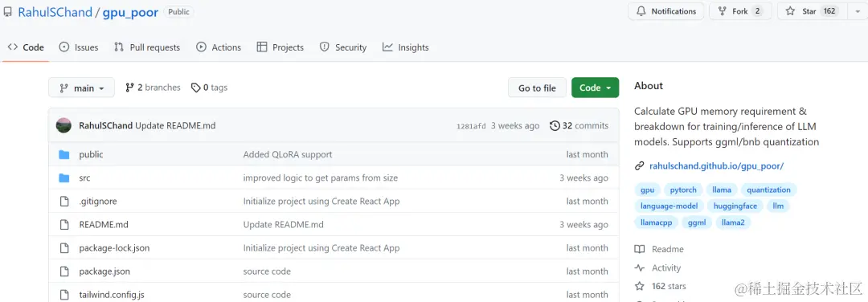Screen dimensions: 868x302
Task: Open the rahulschand.github.io/gpu_poor/ link
Action: click(x=716, y=166)
